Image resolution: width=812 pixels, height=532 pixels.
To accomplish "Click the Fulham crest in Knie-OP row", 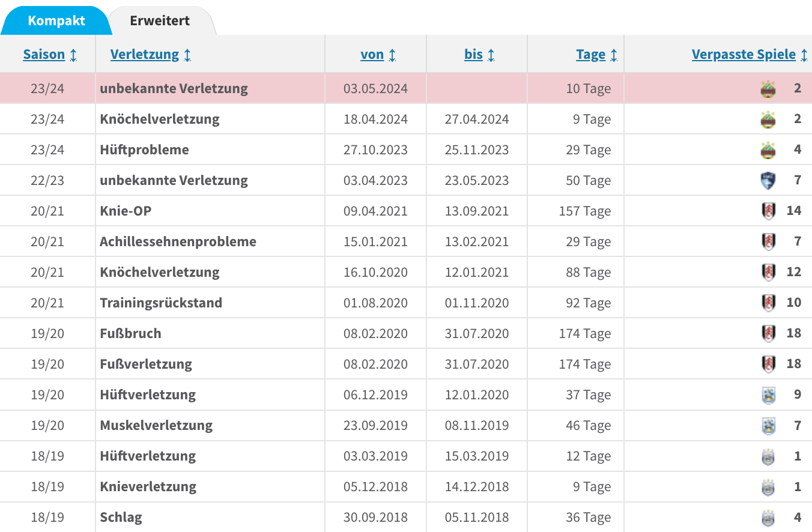I will (768, 211).
